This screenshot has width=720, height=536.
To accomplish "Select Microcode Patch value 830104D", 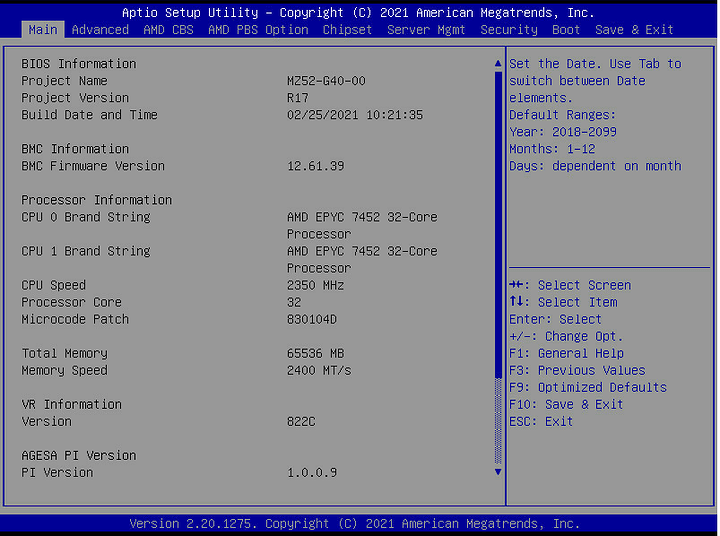I will click(x=312, y=319).
